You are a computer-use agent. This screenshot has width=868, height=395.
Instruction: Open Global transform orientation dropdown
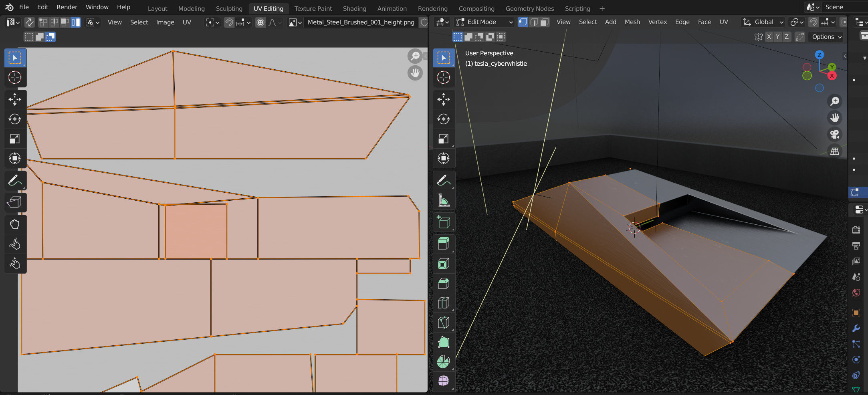(x=763, y=22)
